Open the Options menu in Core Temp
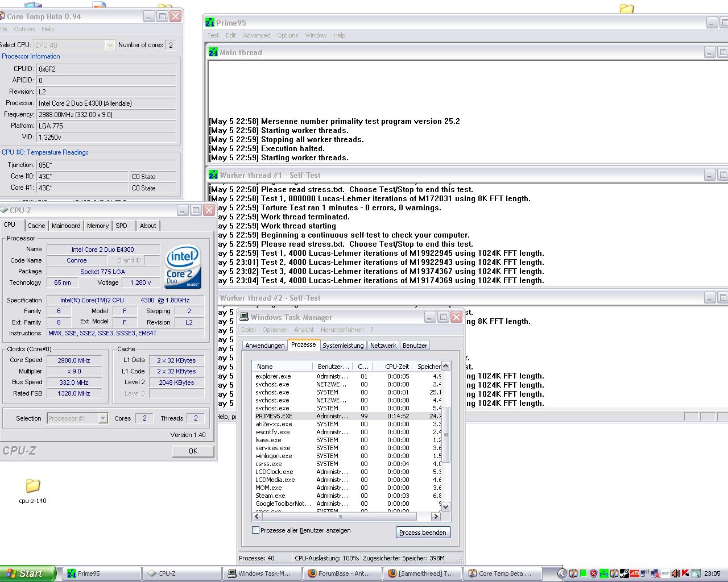728x582 pixels. pos(24,29)
